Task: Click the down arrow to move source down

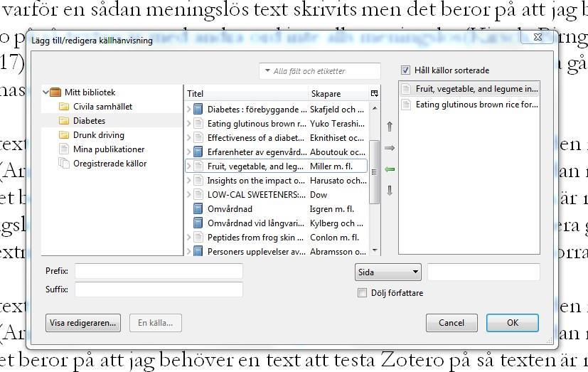Action: tap(390, 191)
